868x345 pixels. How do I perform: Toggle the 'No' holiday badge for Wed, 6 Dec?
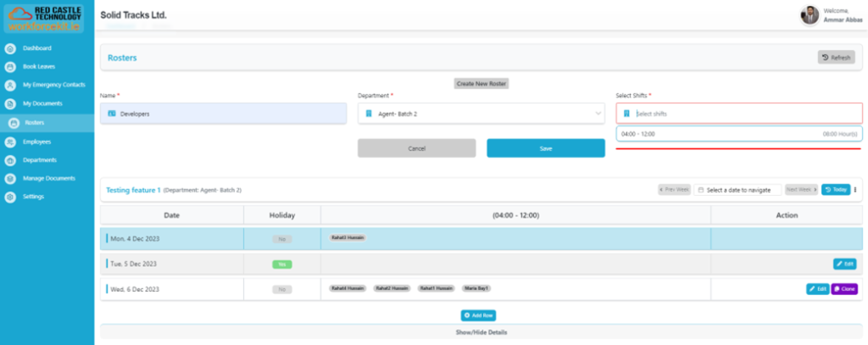[281, 289]
